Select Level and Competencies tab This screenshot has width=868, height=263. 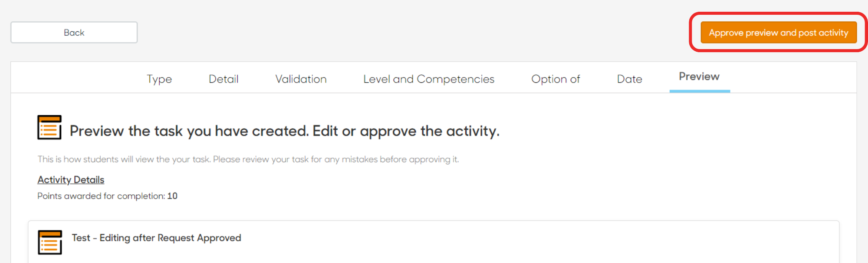coord(429,79)
